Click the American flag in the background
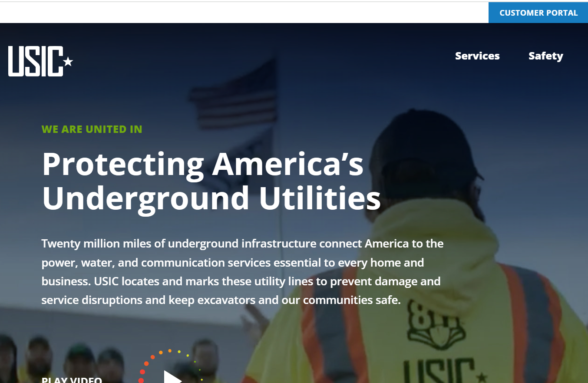The image size is (588, 383). click(x=235, y=96)
